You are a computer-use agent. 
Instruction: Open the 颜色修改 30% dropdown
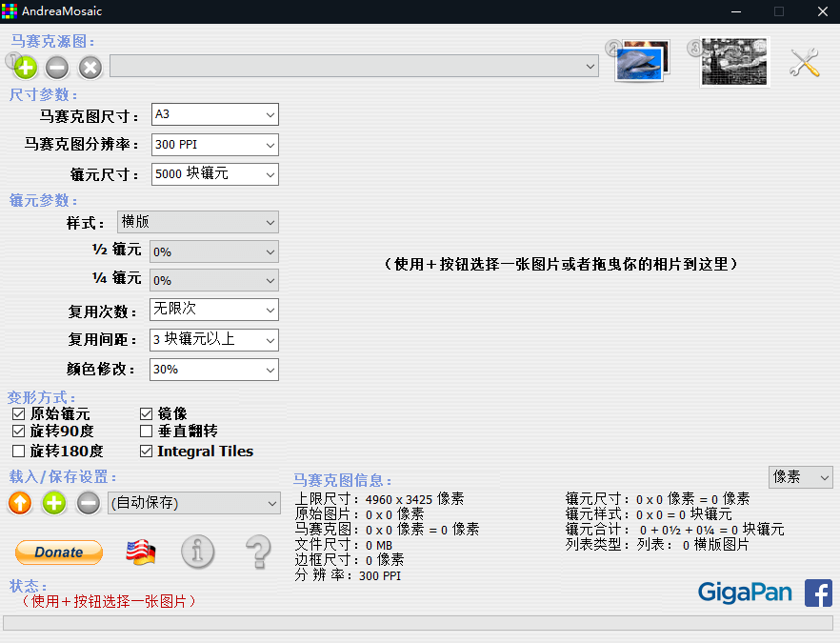[213, 370]
